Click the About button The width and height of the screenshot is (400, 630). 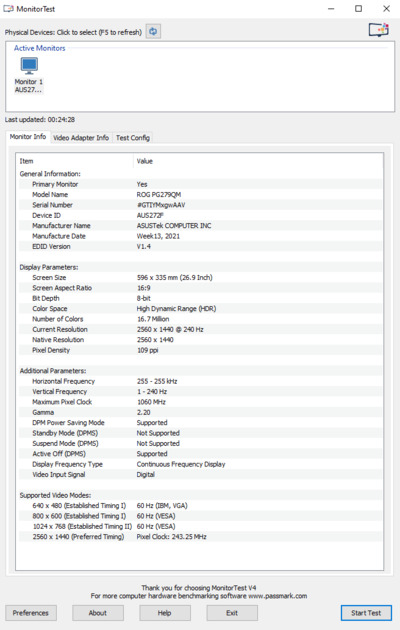coord(98,613)
